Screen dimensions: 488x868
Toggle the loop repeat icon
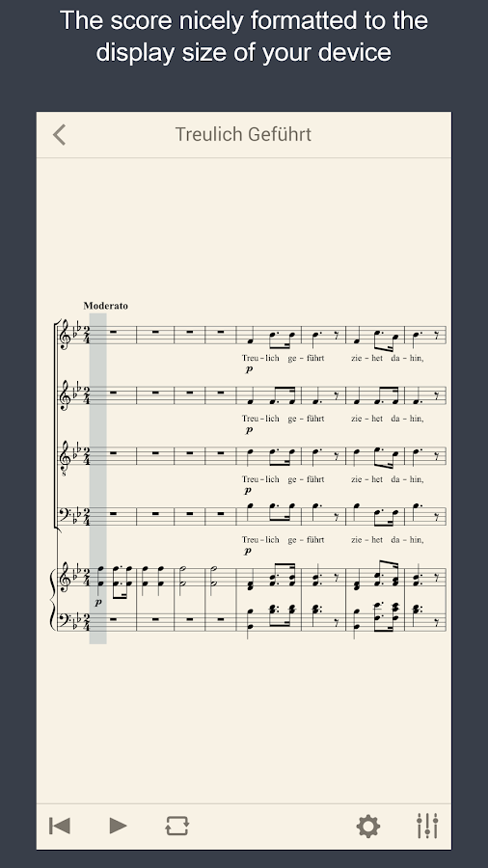click(177, 826)
